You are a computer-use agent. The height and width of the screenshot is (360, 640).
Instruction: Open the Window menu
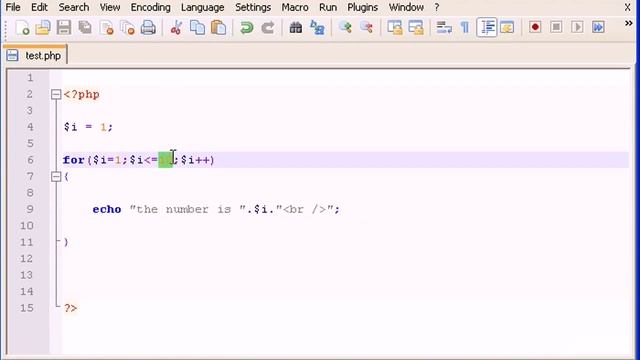[x=406, y=7]
